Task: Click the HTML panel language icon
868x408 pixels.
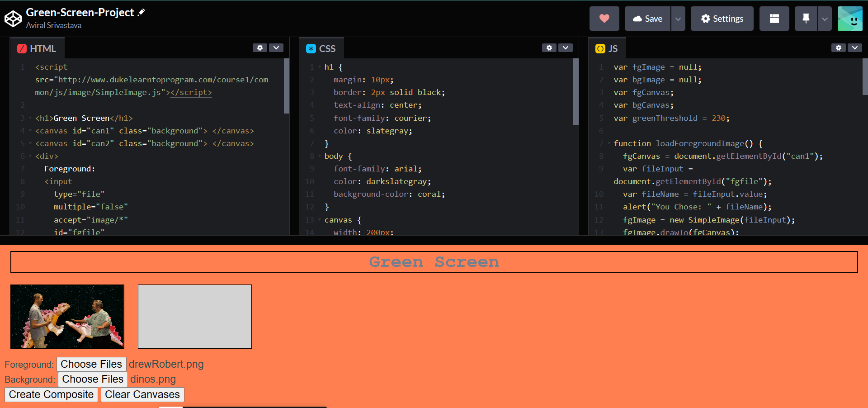Action: [x=21, y=48]
